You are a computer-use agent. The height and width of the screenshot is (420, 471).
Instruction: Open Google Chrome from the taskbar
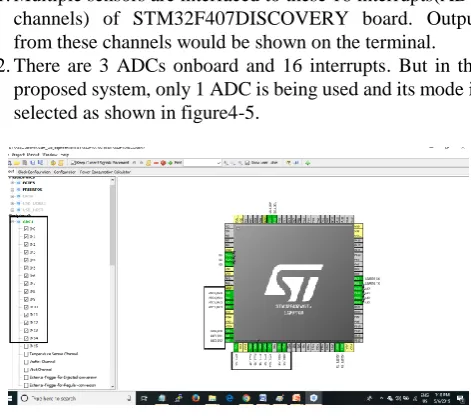pos(246,398)
